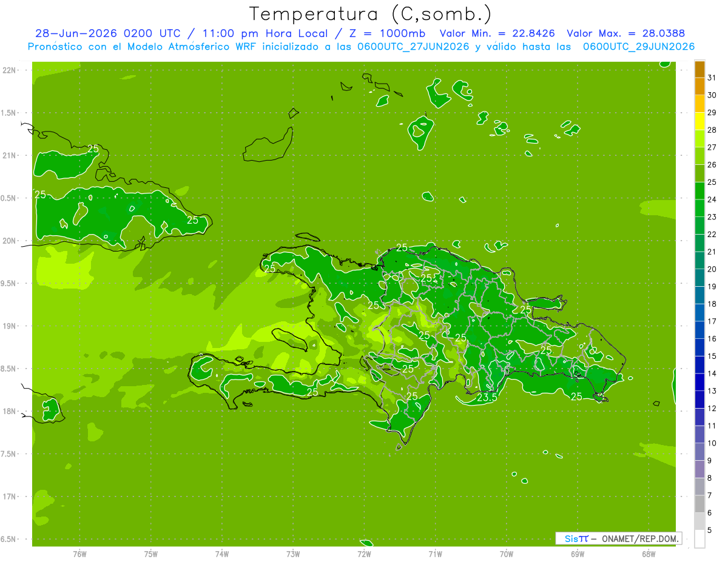Click the '23.5' contour label
This screenshot has width=728, height=562.
pyautogui.click(x=487, y=398)
